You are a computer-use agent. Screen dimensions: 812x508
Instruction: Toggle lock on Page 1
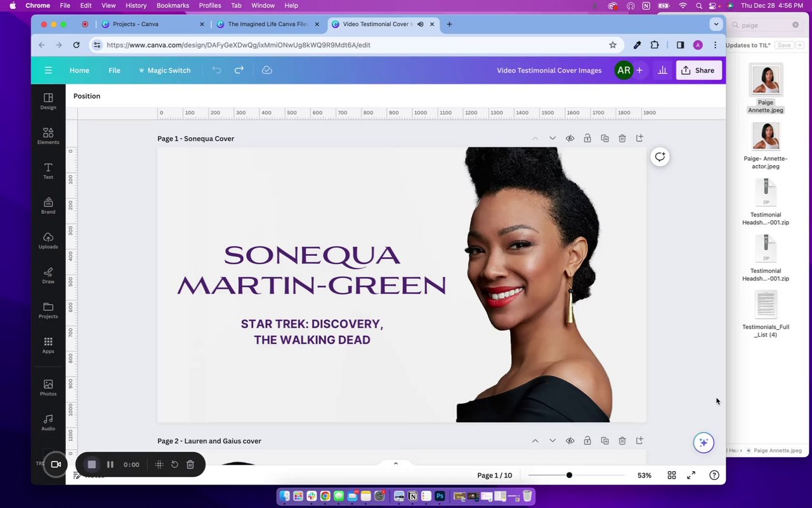click(587, 138)
